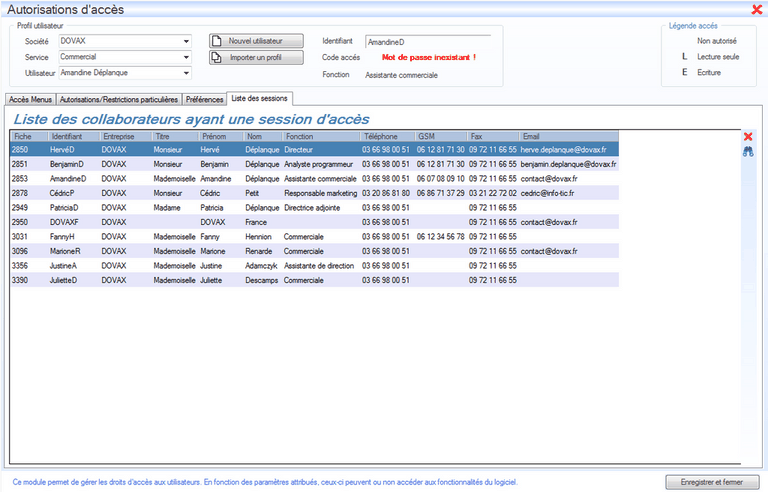768x492 pixels.
Task: Click the page icon on Nouvel utilisateur
Action: coord(217,41)
